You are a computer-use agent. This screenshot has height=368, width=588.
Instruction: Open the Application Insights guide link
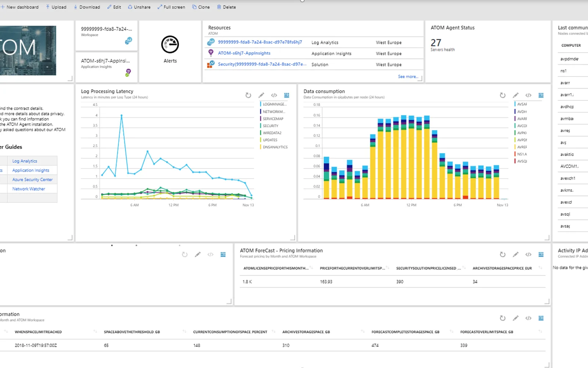[31, 170]
